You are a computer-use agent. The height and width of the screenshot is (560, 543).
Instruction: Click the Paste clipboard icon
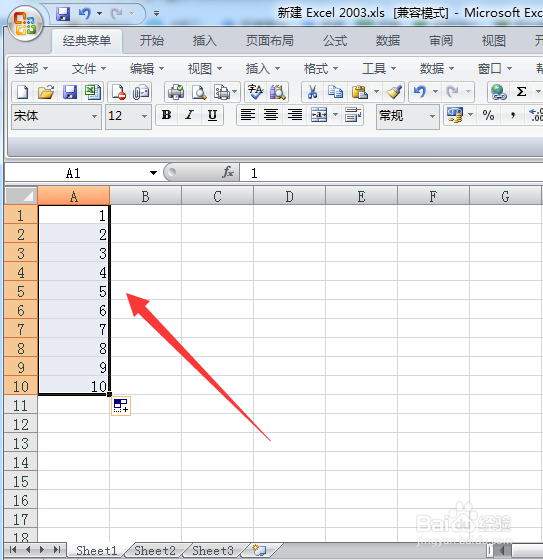click(x=360, y=92)
